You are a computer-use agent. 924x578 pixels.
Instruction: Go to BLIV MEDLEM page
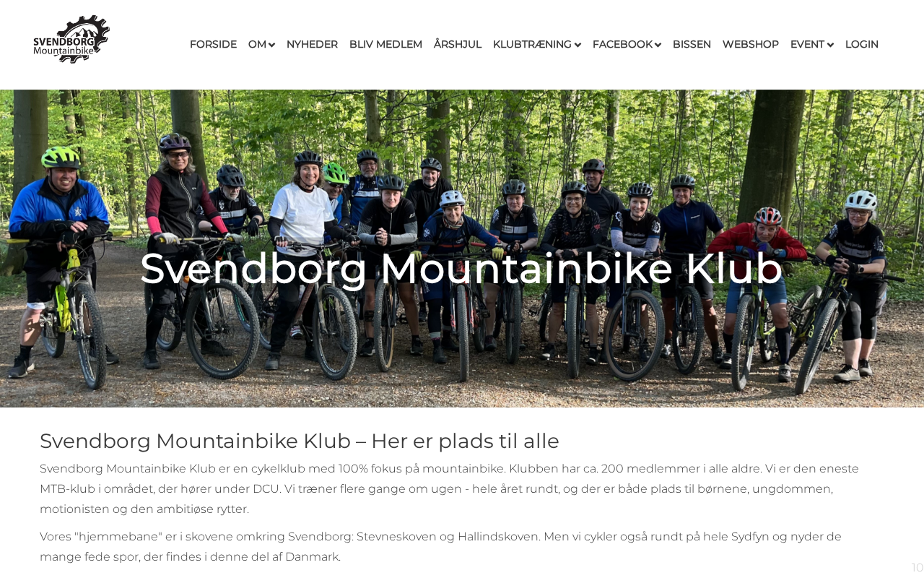385,44
